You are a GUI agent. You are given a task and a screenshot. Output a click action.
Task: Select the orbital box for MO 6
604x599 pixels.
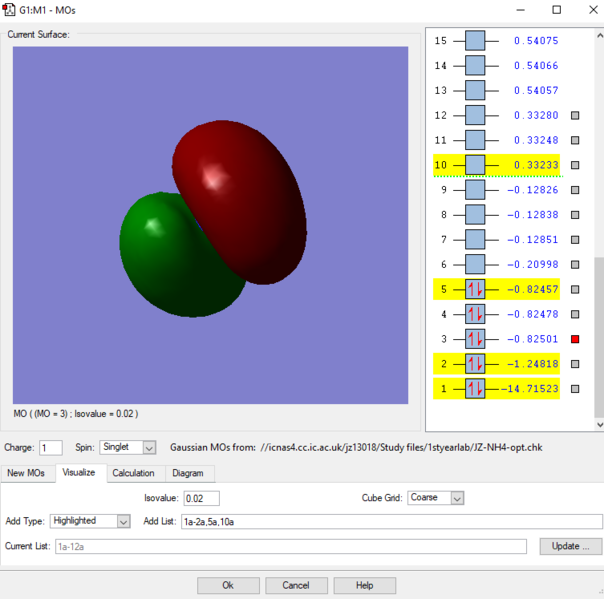(x=475, y=264)
